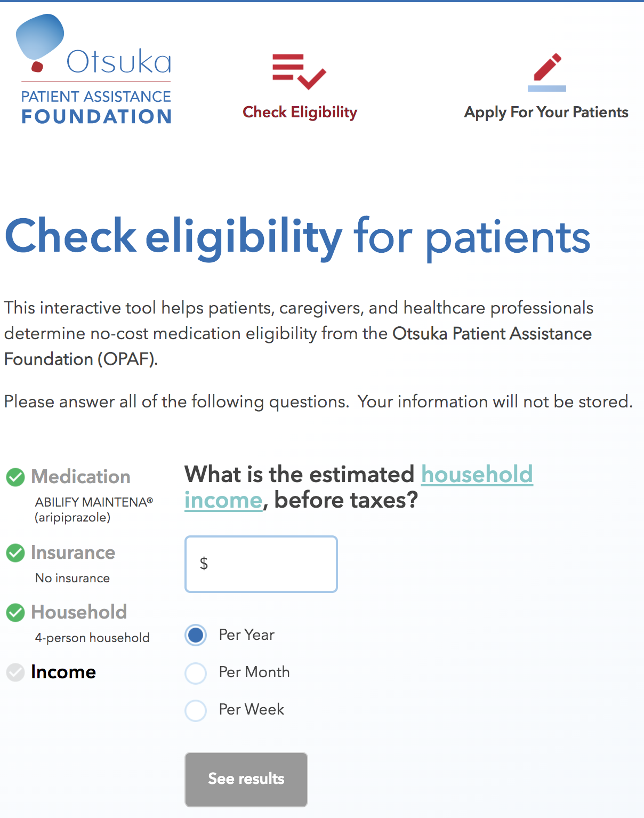Click the red checklist eligibility icon
Screen dimensions: 644x818
299,71
